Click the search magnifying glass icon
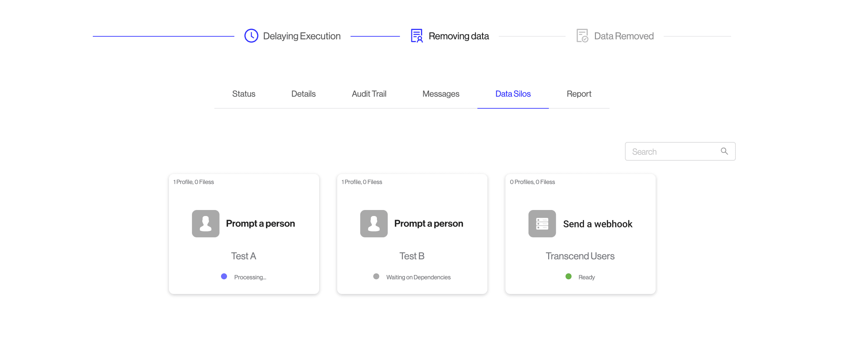868x352 pixels. [724, 151]
